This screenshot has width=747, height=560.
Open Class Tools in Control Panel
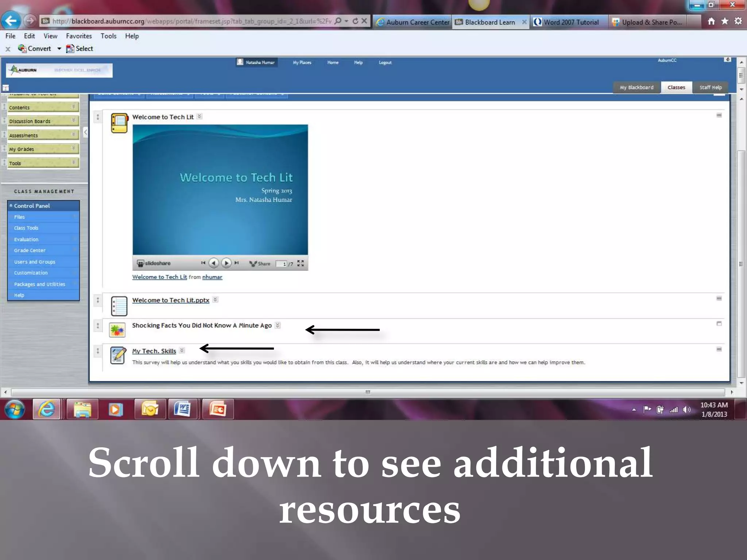[x=26, y=228]
